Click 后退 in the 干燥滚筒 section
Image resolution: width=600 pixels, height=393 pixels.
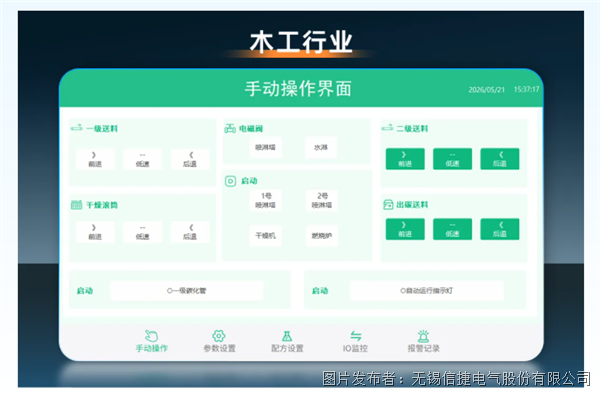(x=190, y=232)
